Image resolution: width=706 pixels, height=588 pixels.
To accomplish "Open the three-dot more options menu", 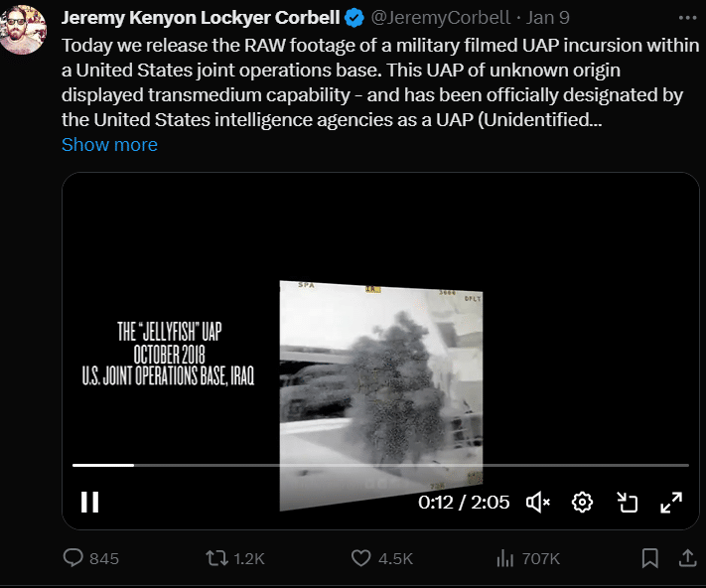I will pyautogui.click(x=684, y=18).
